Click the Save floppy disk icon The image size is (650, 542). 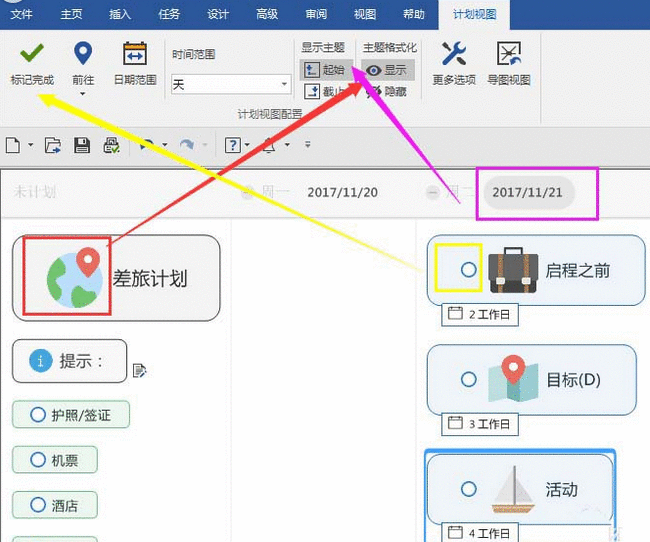click(82, 145)
